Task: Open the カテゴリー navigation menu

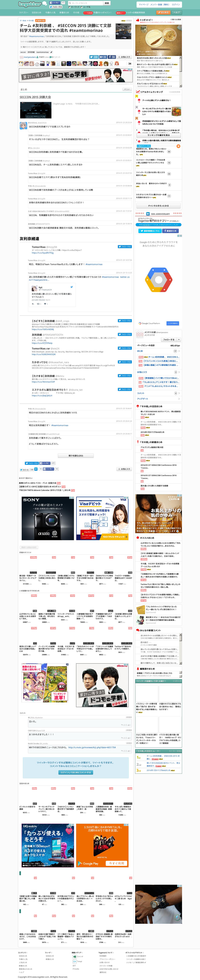Action: tap(24, 12)
